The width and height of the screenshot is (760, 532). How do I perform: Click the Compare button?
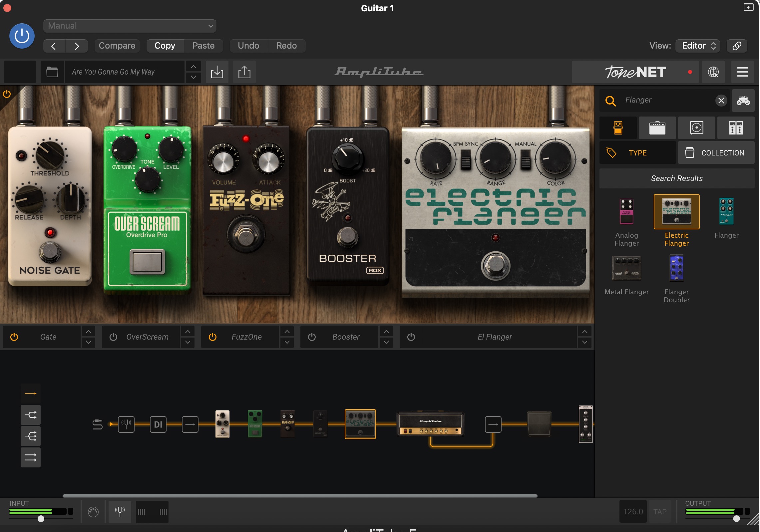pyautogui.click(x=117, y=46)
